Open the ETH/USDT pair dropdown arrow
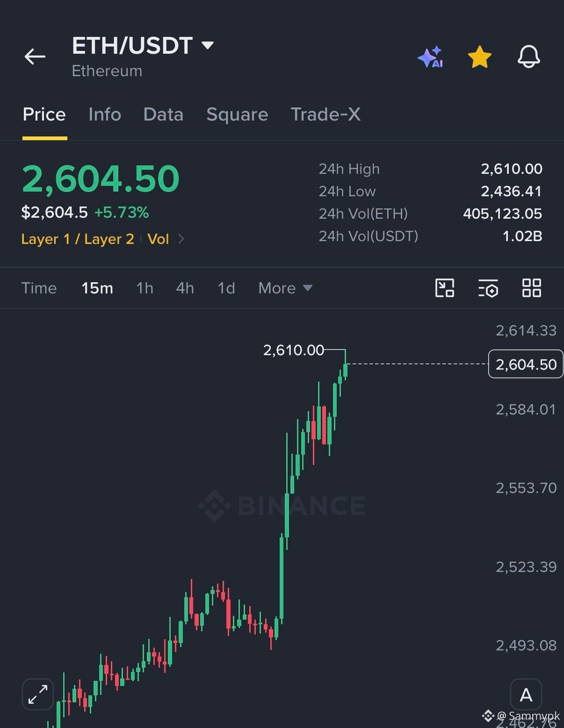This screenshot has height=728, width=564. (207, 45)
